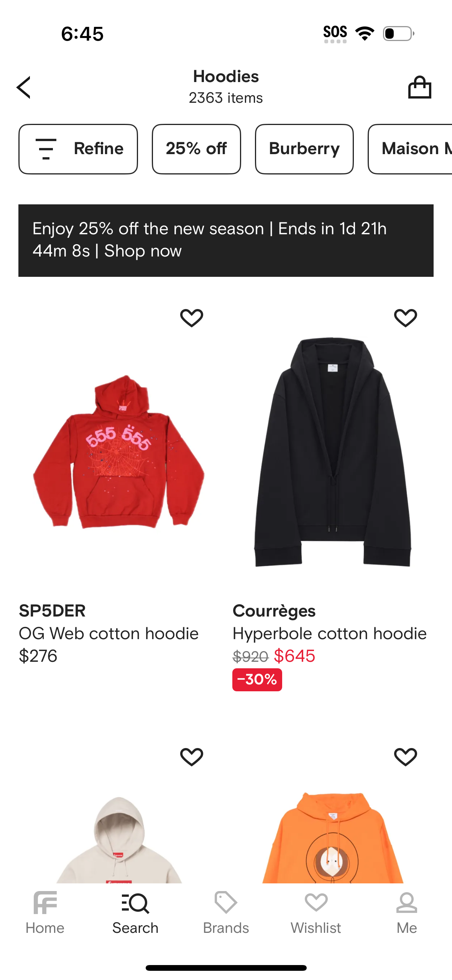
Task: Open Hyperbole cotton hoodie product title
Action: (x=330, y=633)
